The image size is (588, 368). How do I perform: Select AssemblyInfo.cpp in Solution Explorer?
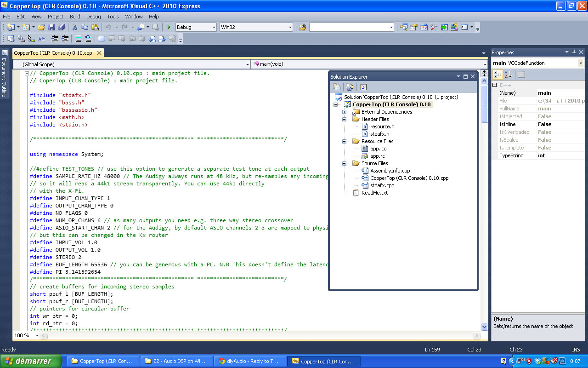click(x=390, y=171)
